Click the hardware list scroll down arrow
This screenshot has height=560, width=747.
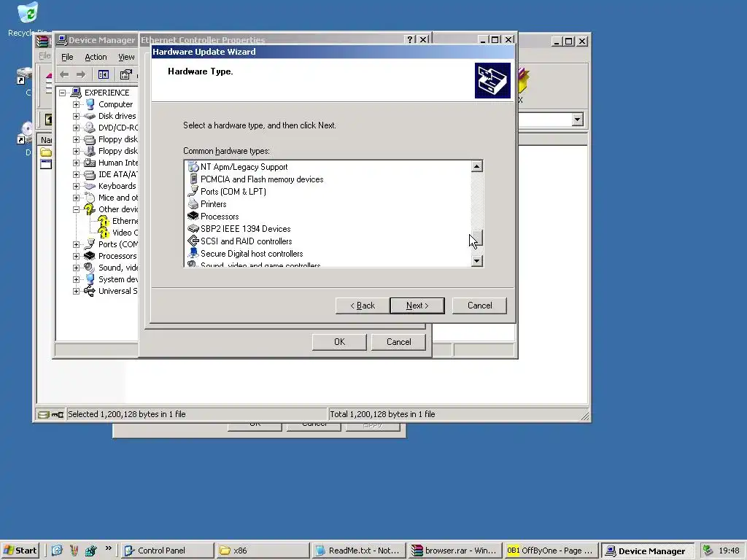click(x=477, y=260)
